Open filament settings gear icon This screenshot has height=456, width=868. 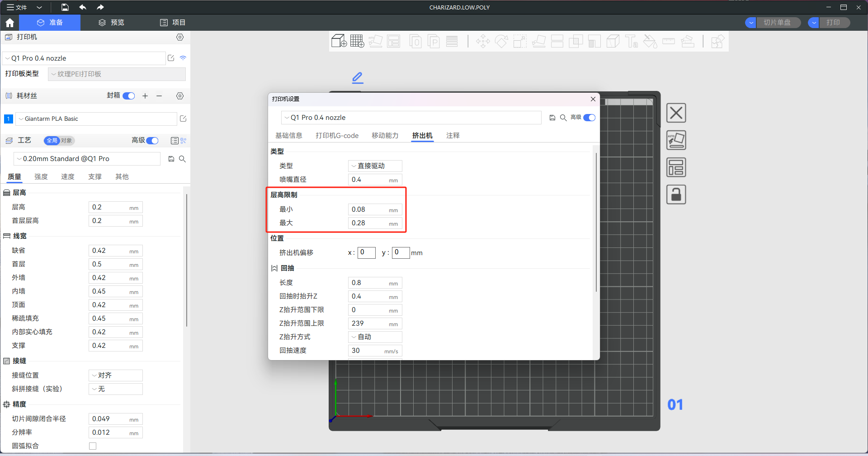coord(180,96)
